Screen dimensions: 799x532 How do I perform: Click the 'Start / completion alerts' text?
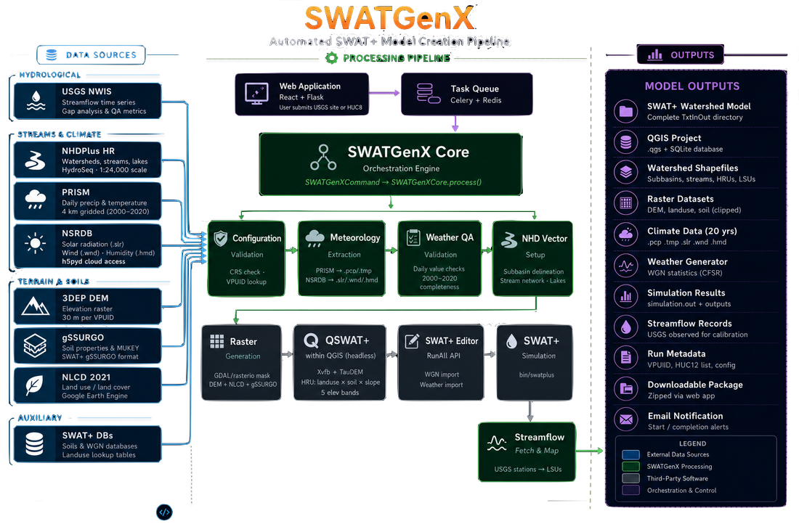(x=688, y=427)
